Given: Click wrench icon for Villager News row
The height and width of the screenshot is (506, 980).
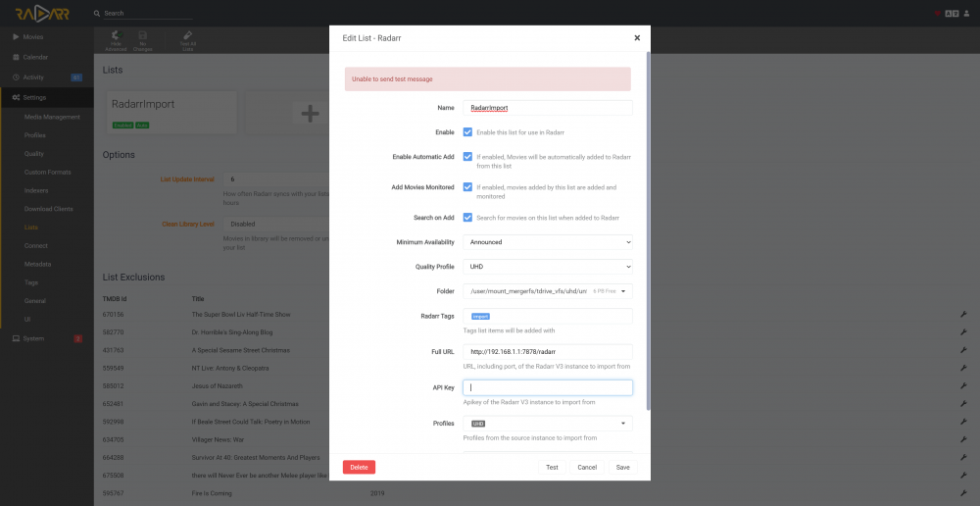Looking at the screenshot, I should pyautogui.click(x=963, y=439).
